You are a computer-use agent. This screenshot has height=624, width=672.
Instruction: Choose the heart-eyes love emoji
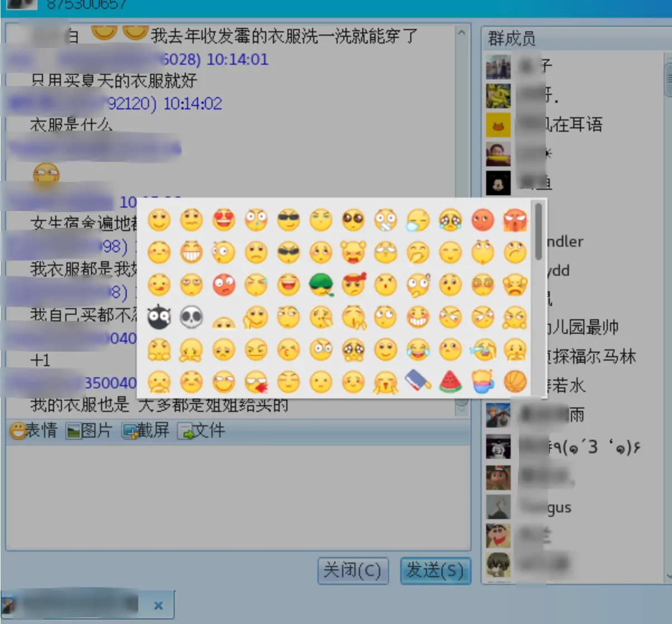click(x=224, y=220)
